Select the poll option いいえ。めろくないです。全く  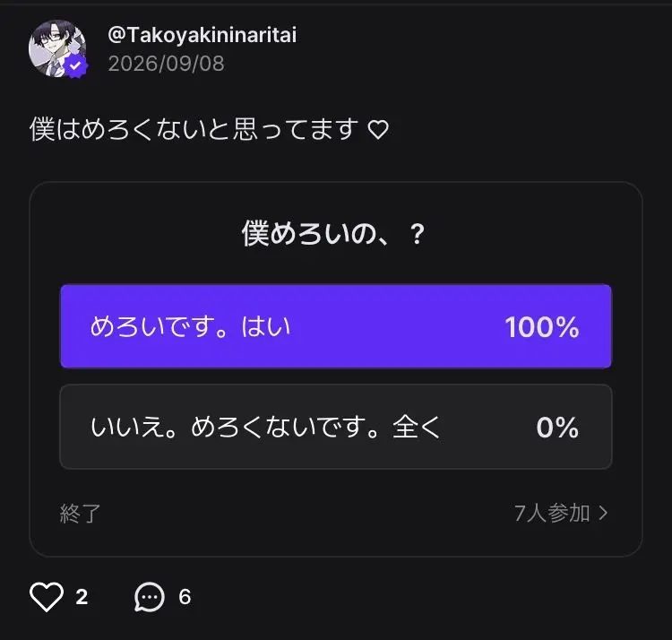pyautogui.click(x=336, y=427)
